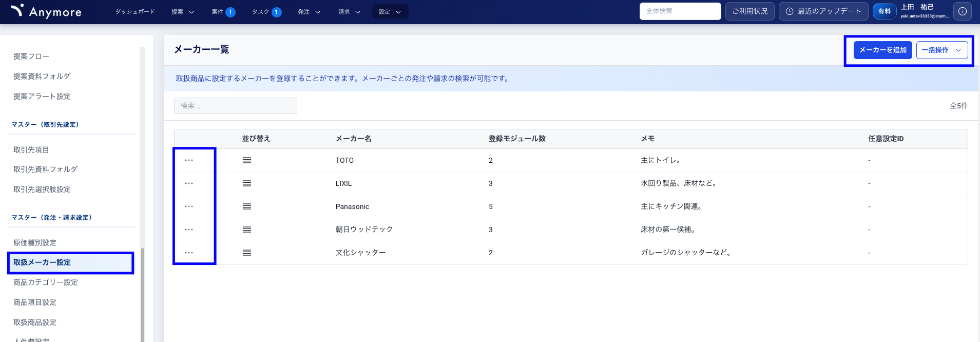This screenshot has width=980, height=342.
Task: Click the メーカー名 column header
Action: point(353,139)
